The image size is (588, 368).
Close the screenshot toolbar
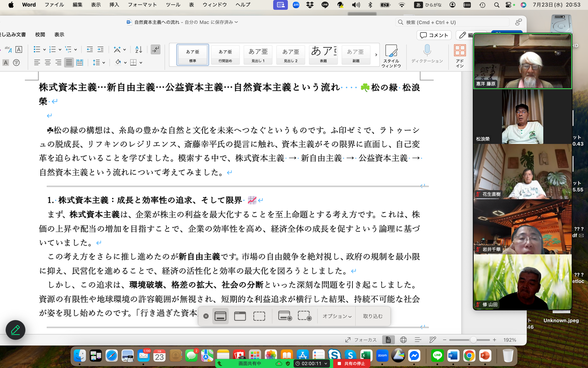click(x=206, y=316)
